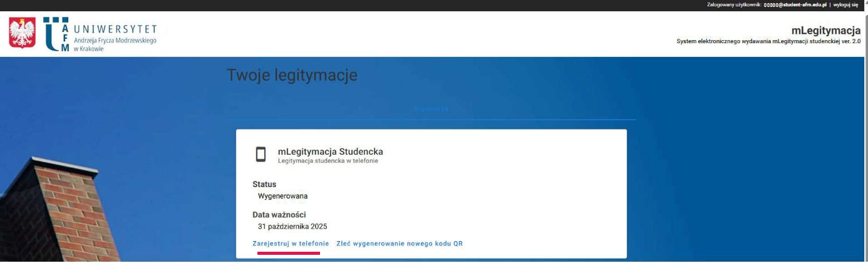868x273 pixels.
Task: Click the 'Status' label
Action: point(264,185)
